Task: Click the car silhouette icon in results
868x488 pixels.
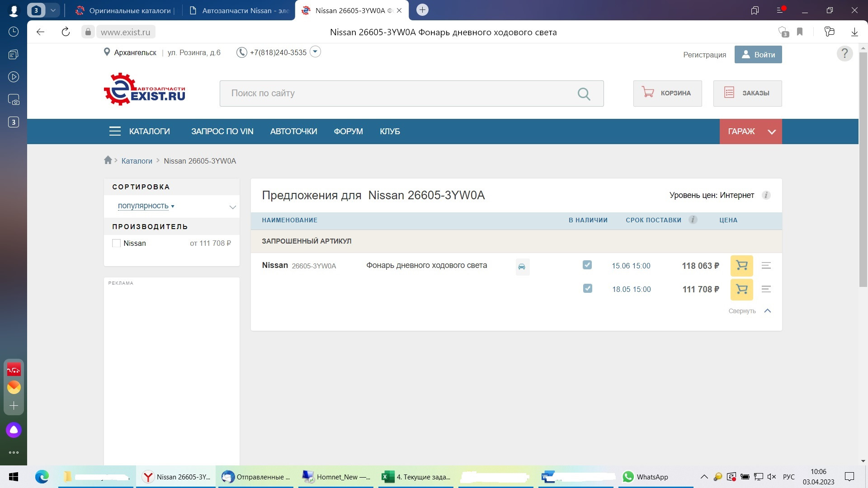Action: (521, 266)
